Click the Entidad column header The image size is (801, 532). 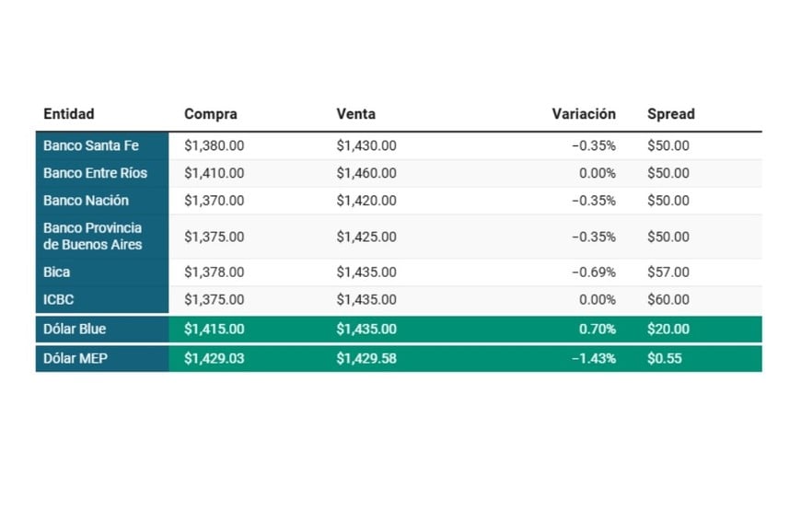[x=69, y=114]
